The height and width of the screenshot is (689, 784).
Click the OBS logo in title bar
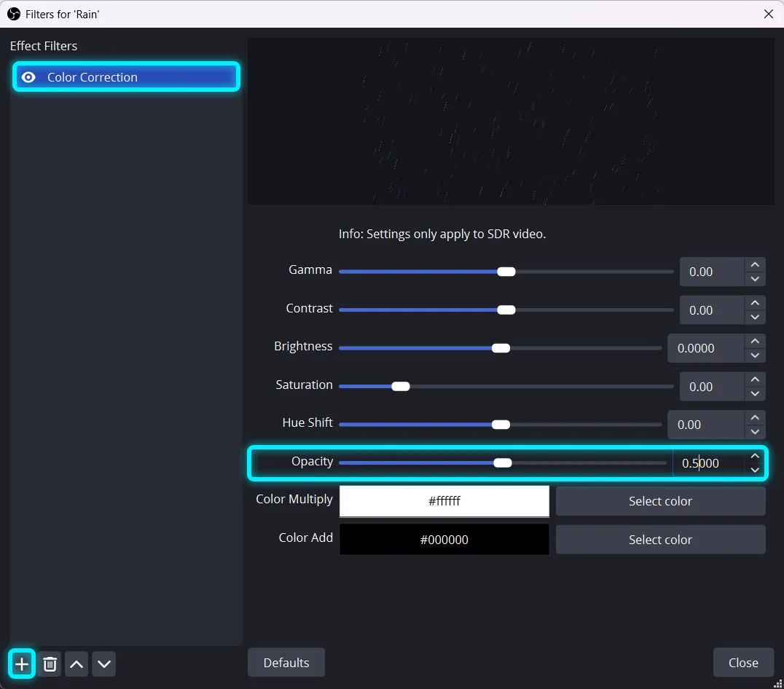tap(14, 14)
